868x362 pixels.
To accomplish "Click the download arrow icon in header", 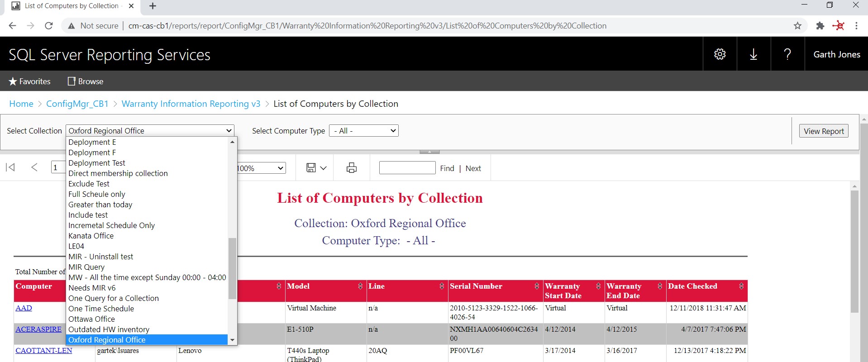I will (x=754, y=54).
